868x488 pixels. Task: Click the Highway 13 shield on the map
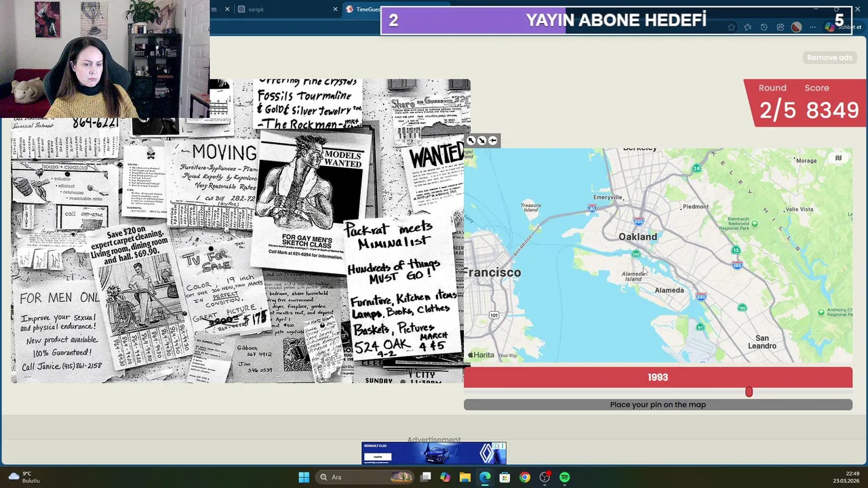click(x=735, y=250)
